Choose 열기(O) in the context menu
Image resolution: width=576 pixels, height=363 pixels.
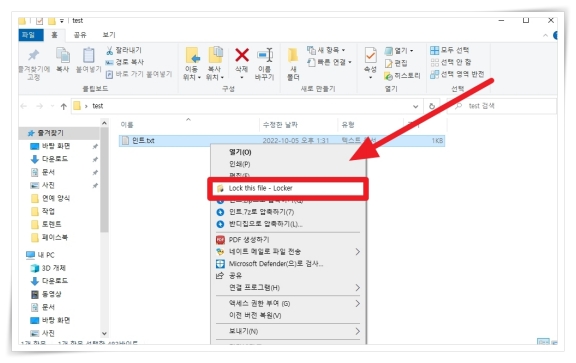tap(240, 152)
